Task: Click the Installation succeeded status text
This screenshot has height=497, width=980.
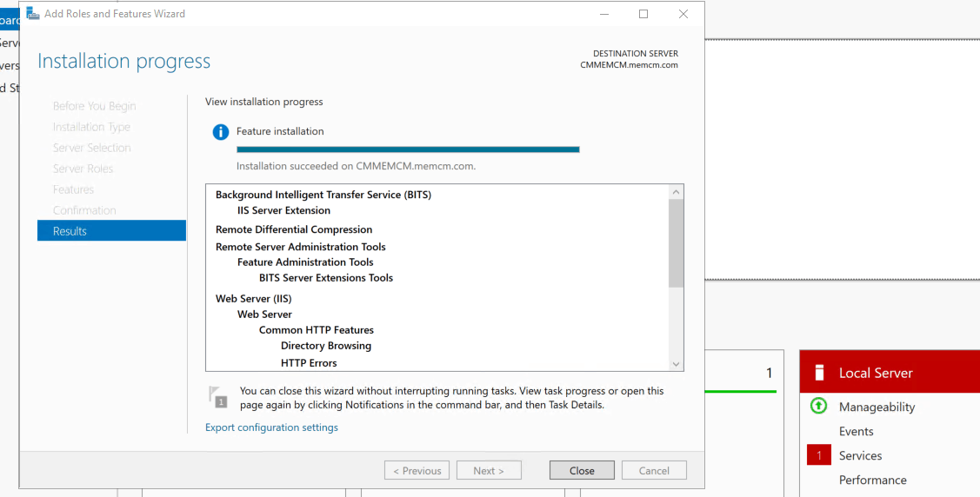Action: (x=356, y=166)
